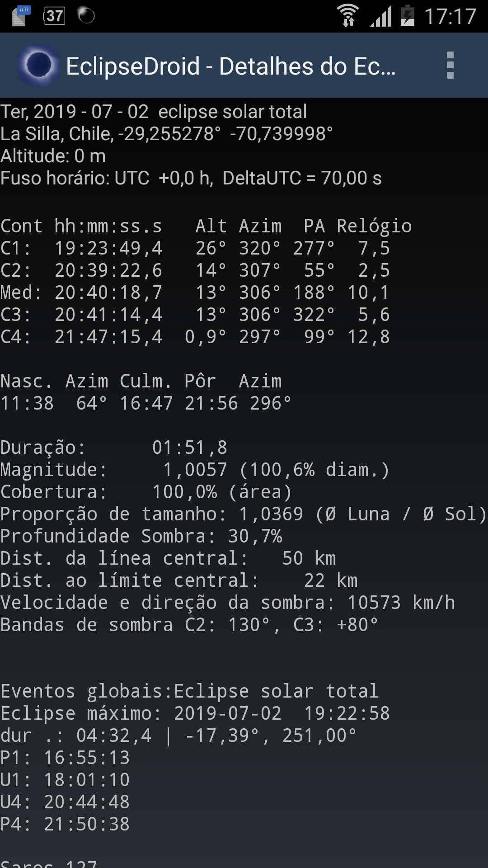Viewport: 488px width, 868px height.
Task: Tap 'Dist. ao límite central: 22 km'
Action: (x=179, y=580)
